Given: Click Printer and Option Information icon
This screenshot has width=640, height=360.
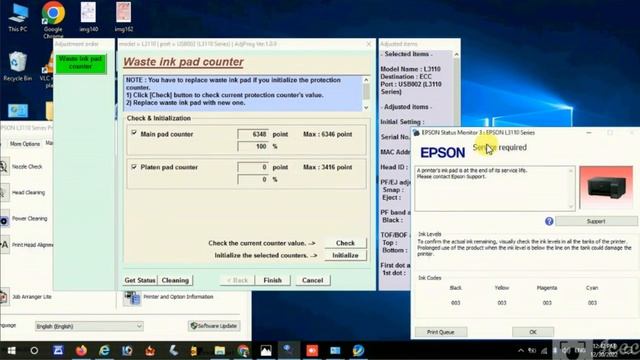Looking at the screenshot, I should tap(132, 298).
